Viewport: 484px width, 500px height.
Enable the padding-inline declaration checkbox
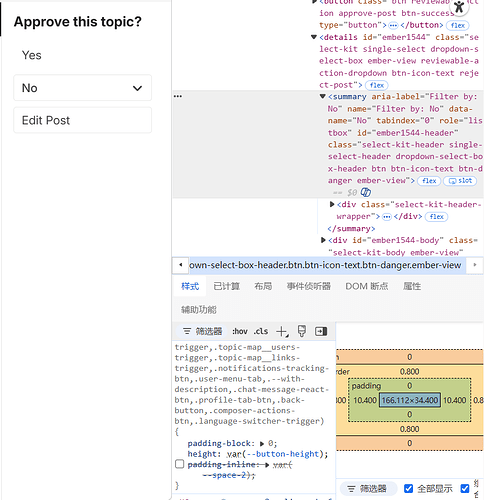coord(179,464)
